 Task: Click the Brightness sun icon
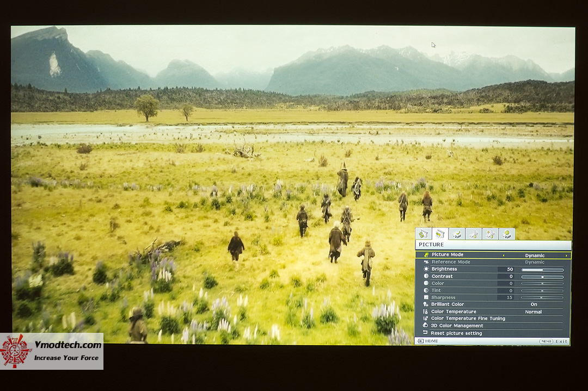(426, 269)
